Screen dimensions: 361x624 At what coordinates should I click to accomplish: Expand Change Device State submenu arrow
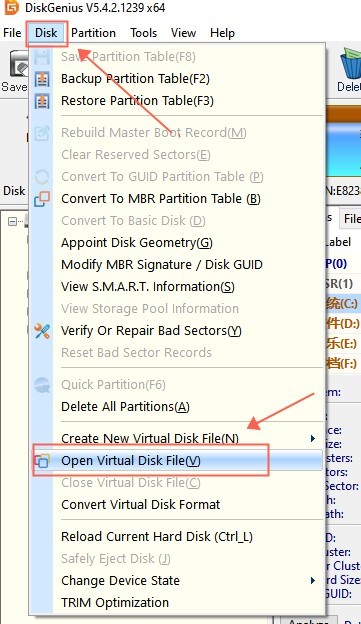(312, 581)
